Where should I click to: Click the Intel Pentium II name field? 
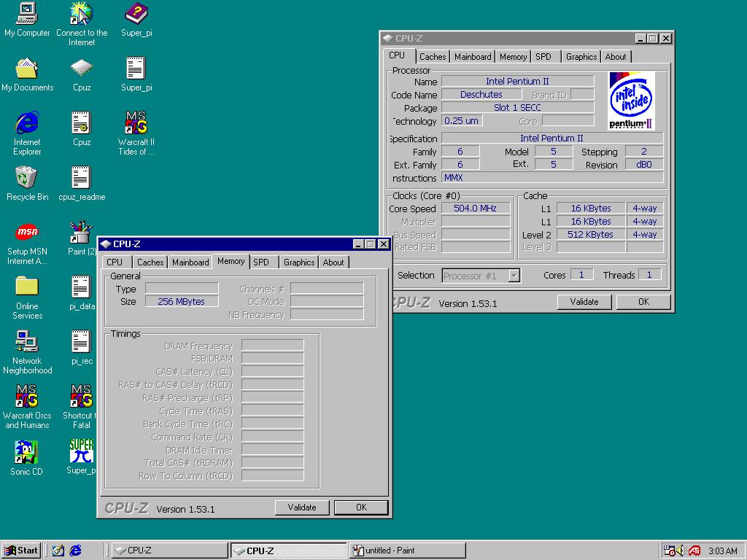point(517,82)
